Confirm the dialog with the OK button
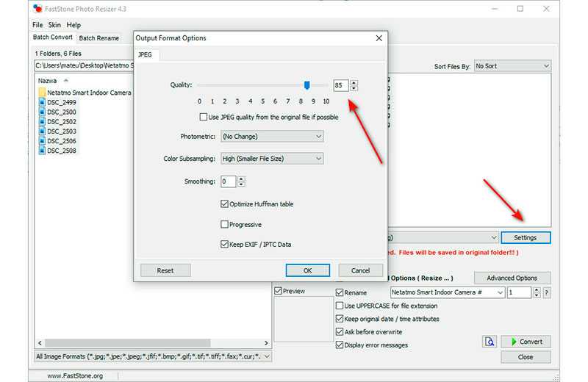 pos(307,270)
